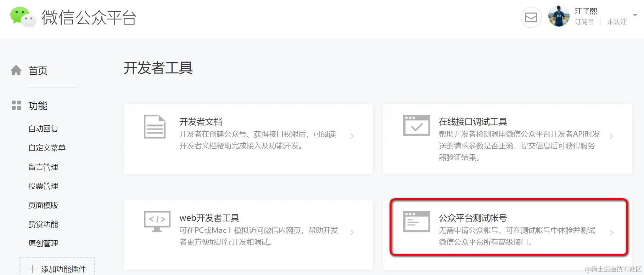Image resolution: width=644 pixels, height=275 pixels.
Task: Open the 在线接口调试工具 title link
Action: coord(473,122)
